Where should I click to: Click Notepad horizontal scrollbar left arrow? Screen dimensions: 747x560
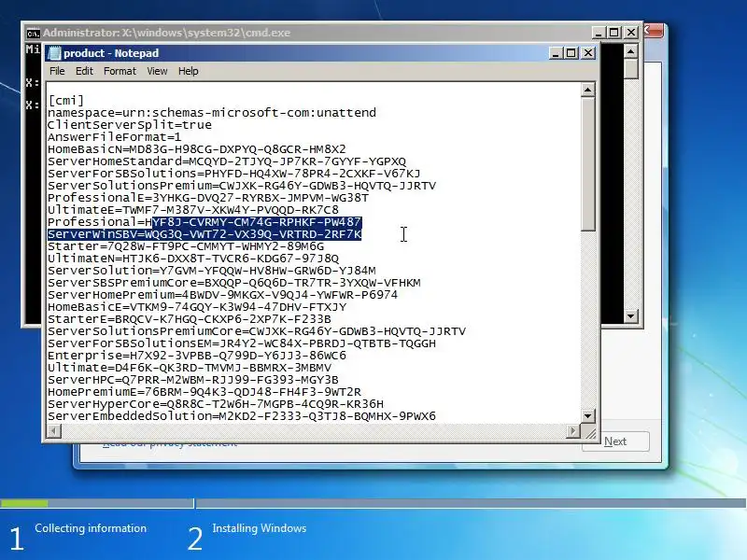(54, 431)
